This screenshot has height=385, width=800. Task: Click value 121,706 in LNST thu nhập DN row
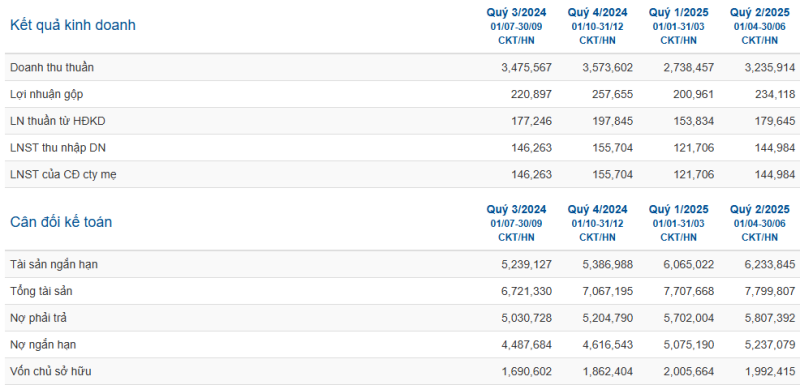tap(693, 148)
